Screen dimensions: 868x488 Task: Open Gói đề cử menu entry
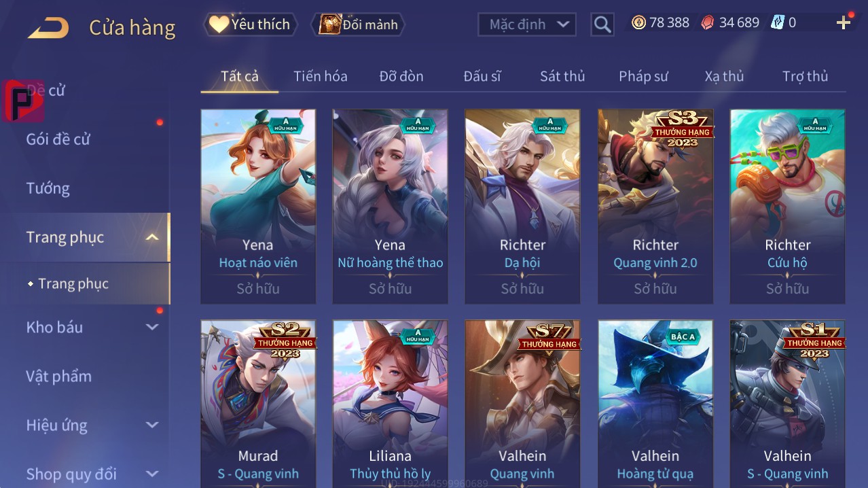(58, 139)
